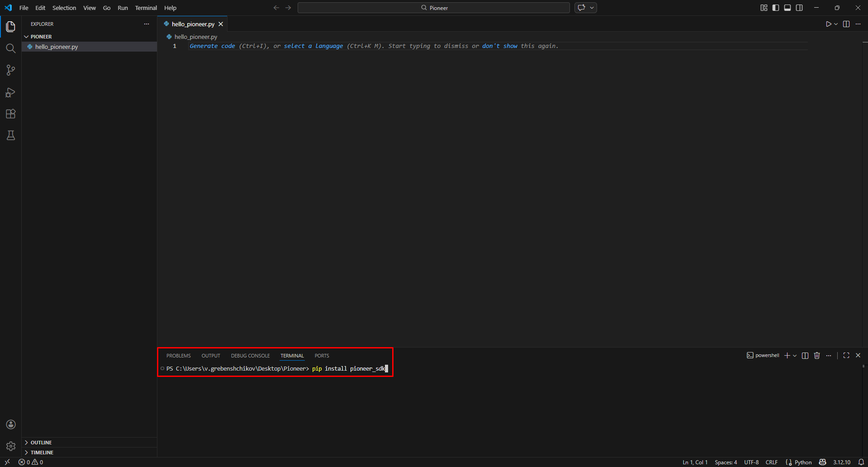
Task: Open remote window indicator in status bar
Action: (x=7, y=462)
